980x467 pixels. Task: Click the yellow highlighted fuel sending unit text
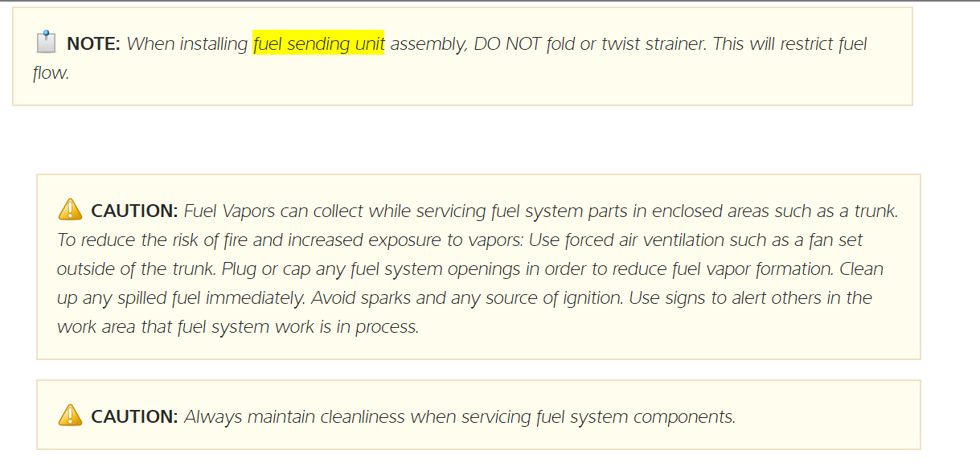318,43
